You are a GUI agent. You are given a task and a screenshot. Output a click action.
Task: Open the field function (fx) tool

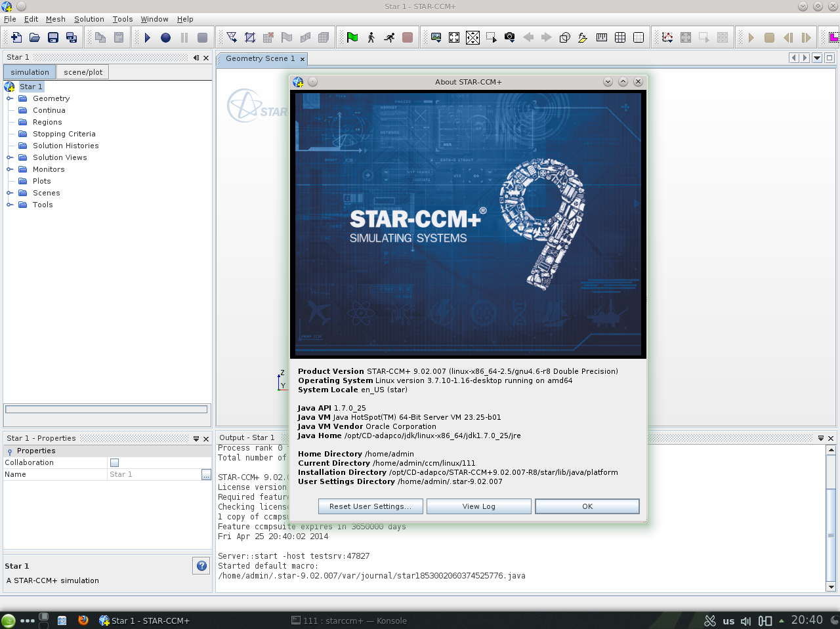pos(583,37)
